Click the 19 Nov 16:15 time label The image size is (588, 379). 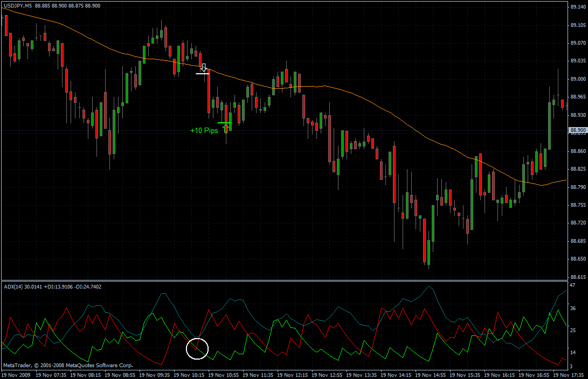[x=499, y=375]
